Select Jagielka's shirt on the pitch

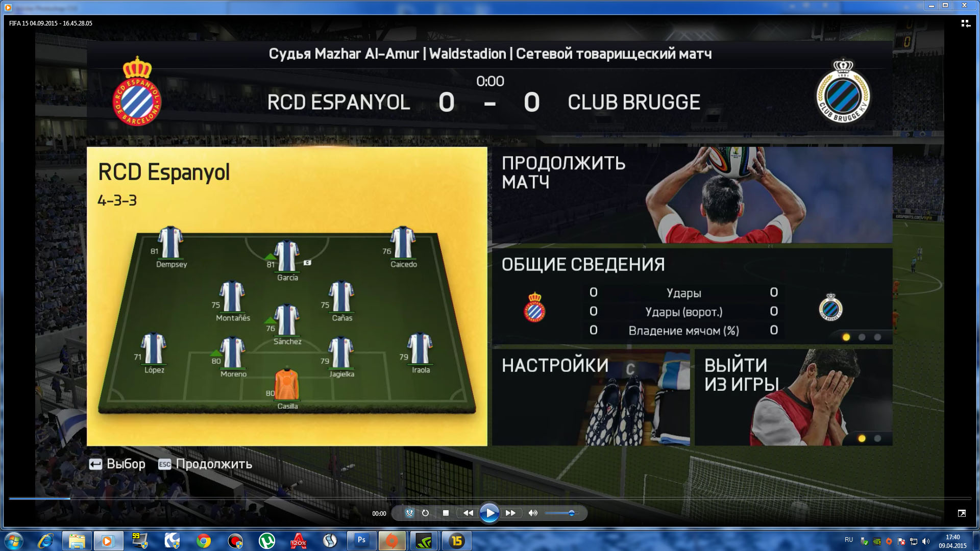tap(341, 352)
